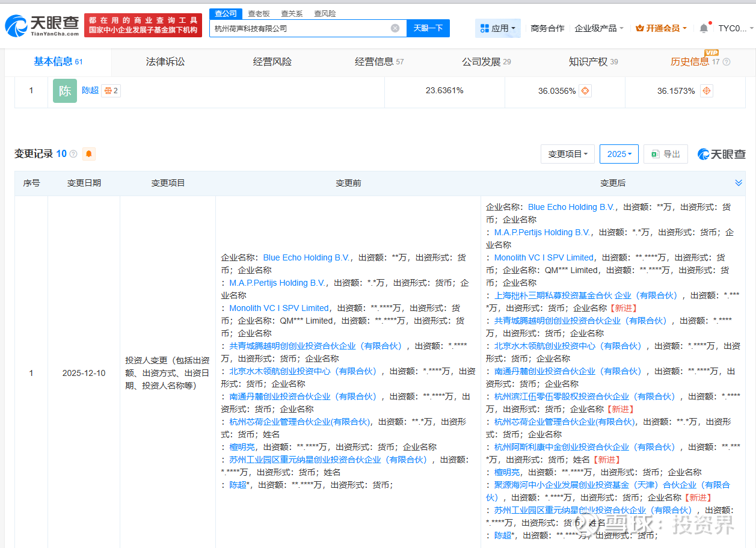Open the Blue Echo Holding B.V. link in 变更前
The image size is (756, 548).
[x=307, y=257]
